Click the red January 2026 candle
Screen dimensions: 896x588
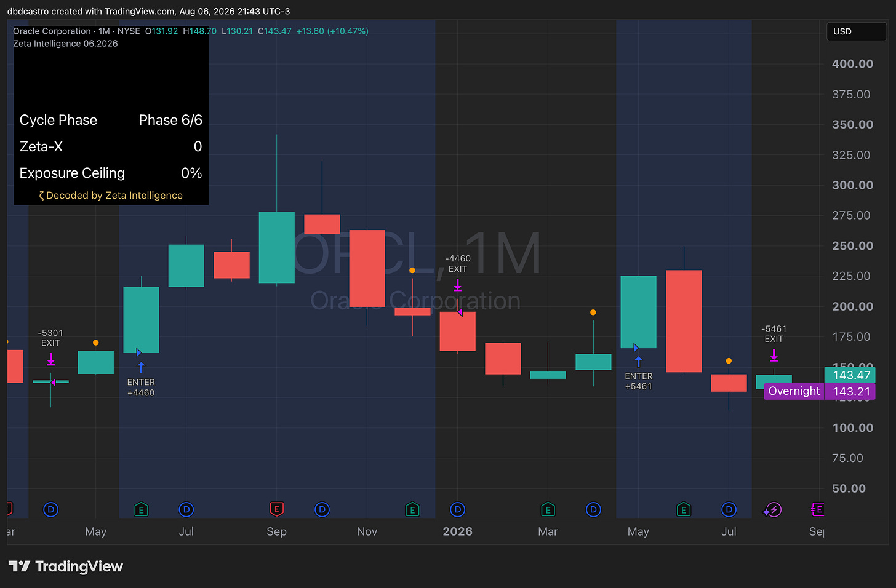(x=457, y=332)
